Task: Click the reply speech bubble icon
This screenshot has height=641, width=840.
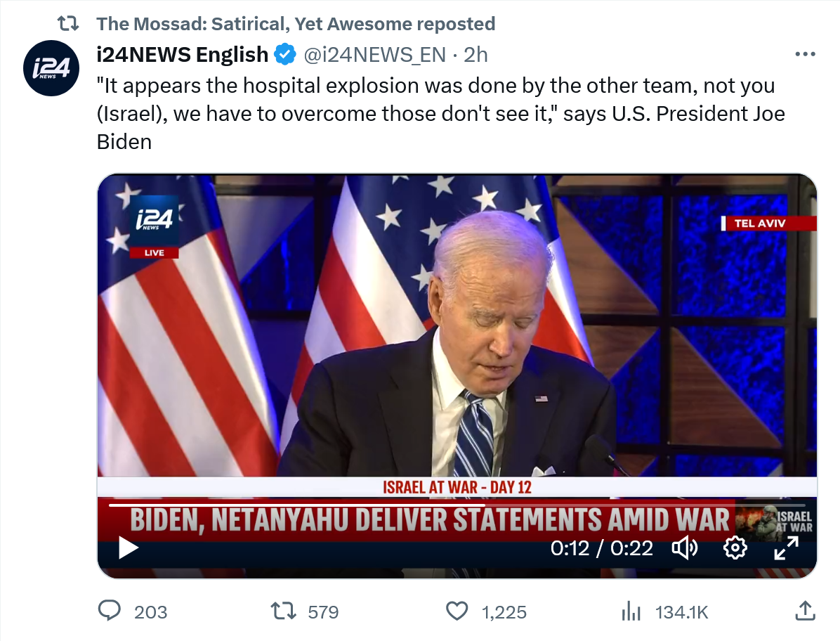Action: pyautogui.click(x=109, y=611)
